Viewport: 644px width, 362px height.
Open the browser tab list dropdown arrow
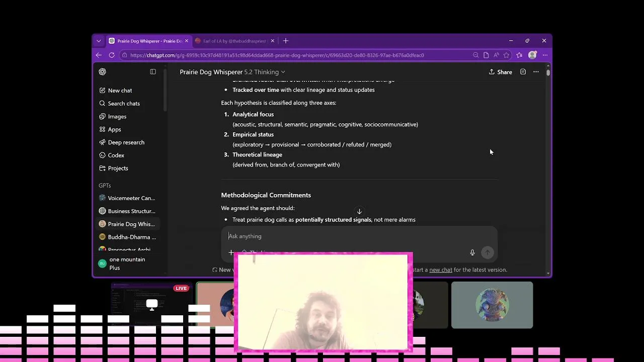99,41
